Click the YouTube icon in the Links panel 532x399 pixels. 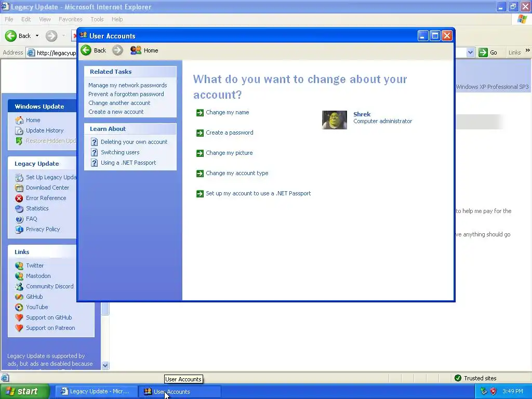tap(19, 308)
